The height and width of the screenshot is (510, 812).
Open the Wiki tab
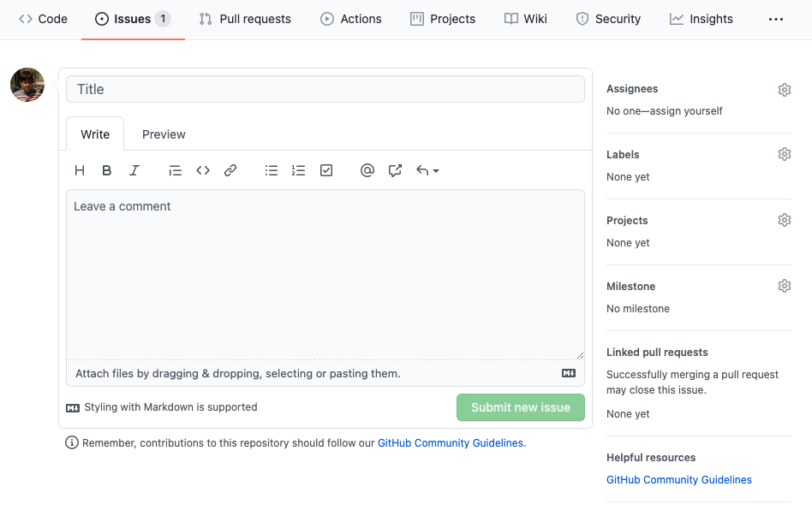(x=526, y=19)
